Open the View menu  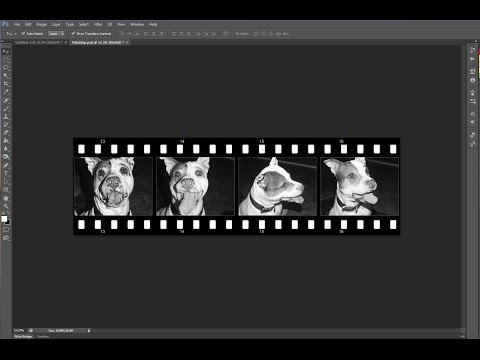(x=121, y=24)
